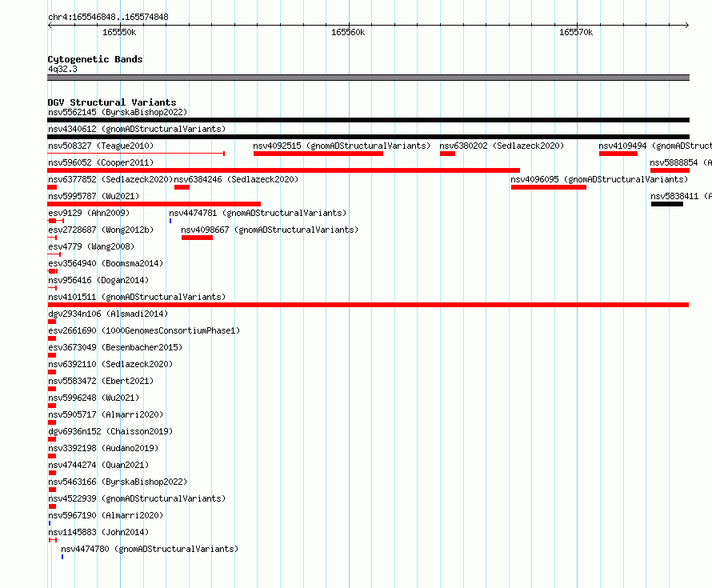This screenshot has height=588, width=712.
Task: Select nsv5995787 (Wu2021) text
Action: pyautogui.click(x=94, y=196)
